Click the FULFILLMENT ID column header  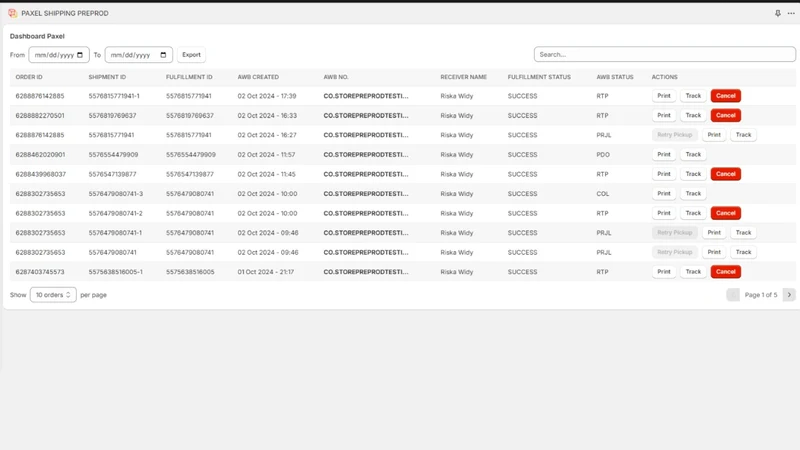[x=189, y=77]
